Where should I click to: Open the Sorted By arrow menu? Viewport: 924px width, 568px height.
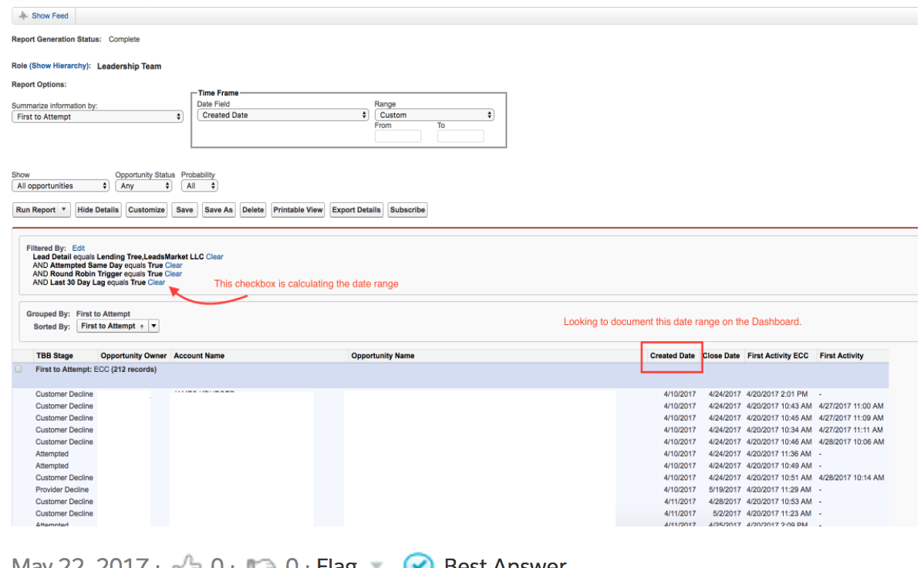coord(153,326)
